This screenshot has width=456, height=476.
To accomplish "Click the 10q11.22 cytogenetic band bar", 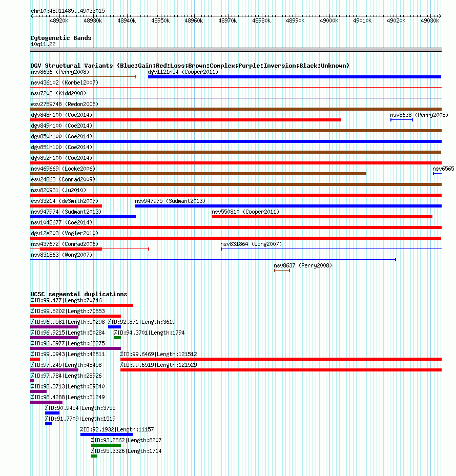I will tap(236, 50).
